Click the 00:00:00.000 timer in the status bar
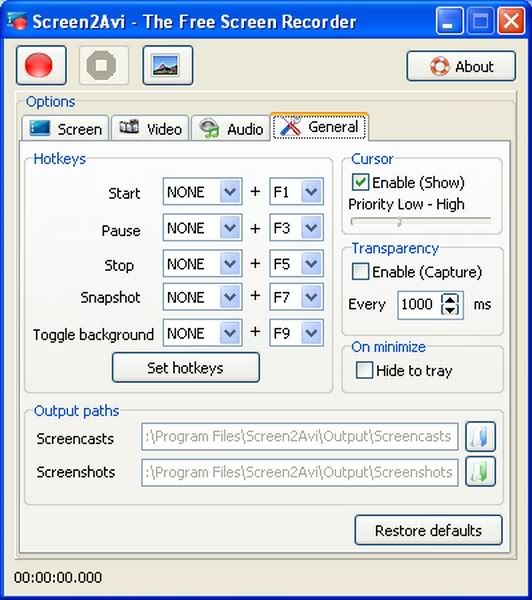The image size is (532, 600). point(58,577)
